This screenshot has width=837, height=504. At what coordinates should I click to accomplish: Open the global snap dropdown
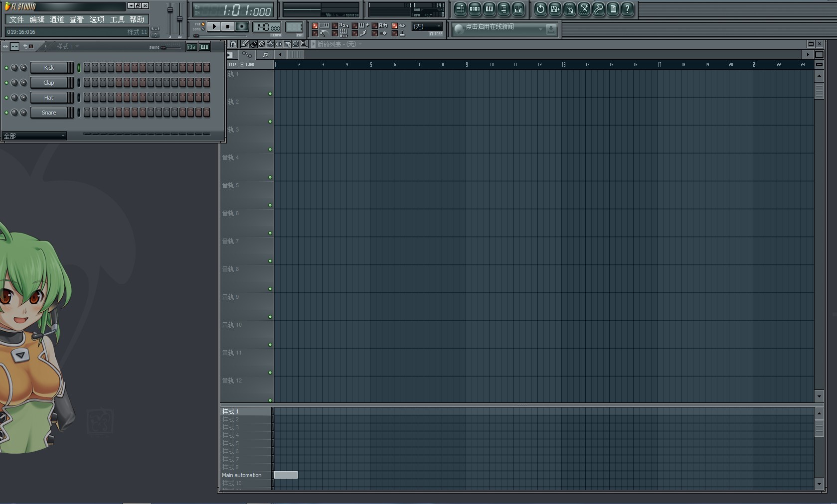click(x=427, y=26)
